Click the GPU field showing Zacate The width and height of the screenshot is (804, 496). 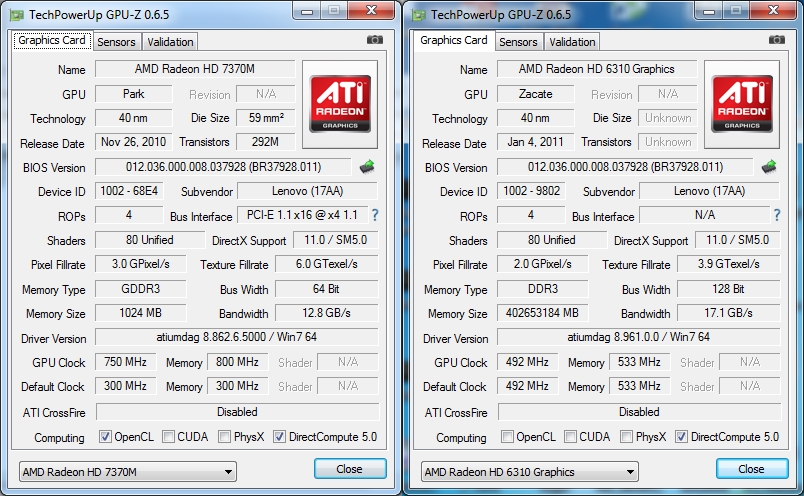535,94
